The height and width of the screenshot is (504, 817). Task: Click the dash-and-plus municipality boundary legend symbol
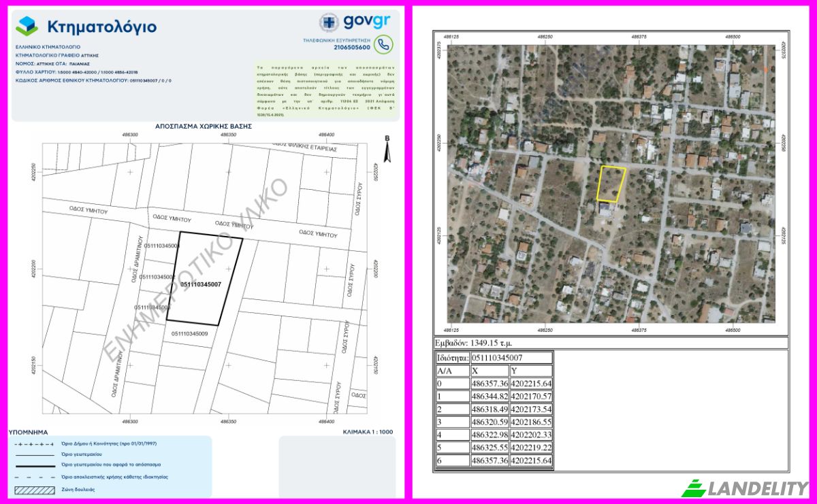pos(34,443)
